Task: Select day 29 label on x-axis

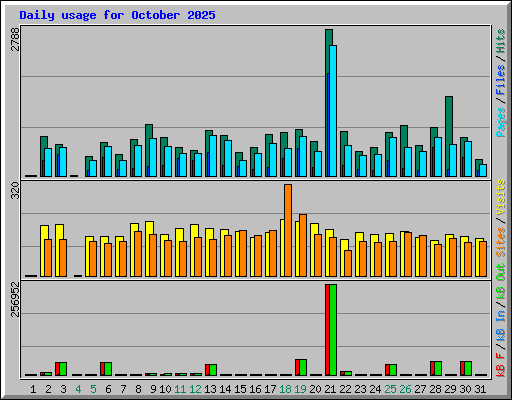Action: coord(450,389)
